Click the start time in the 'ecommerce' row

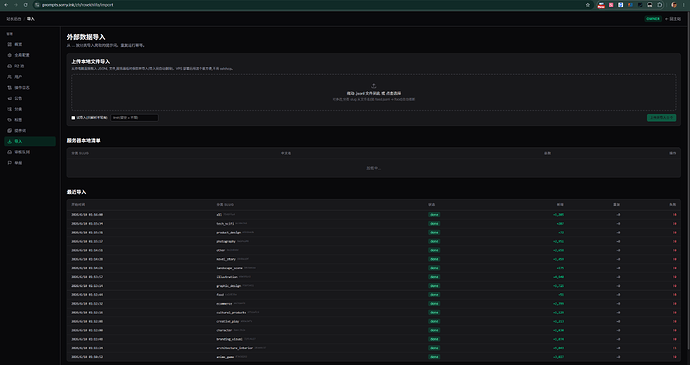tap(87, 303)
